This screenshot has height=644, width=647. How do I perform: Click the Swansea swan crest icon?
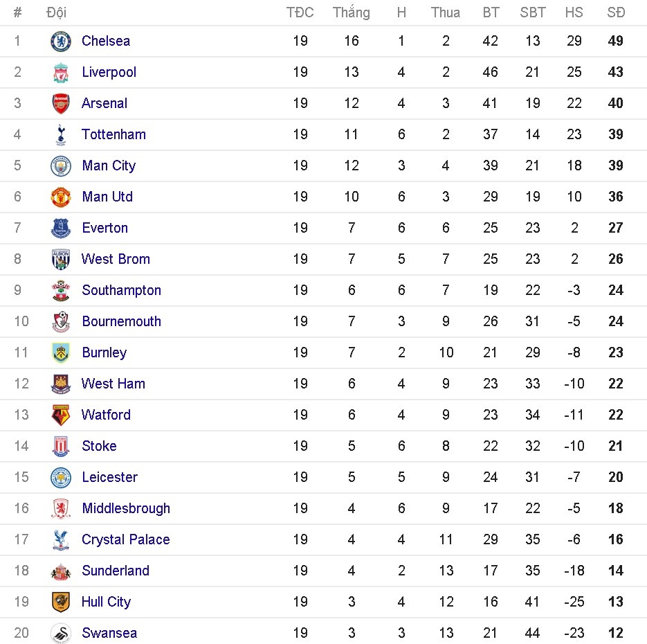pos(61,634)
